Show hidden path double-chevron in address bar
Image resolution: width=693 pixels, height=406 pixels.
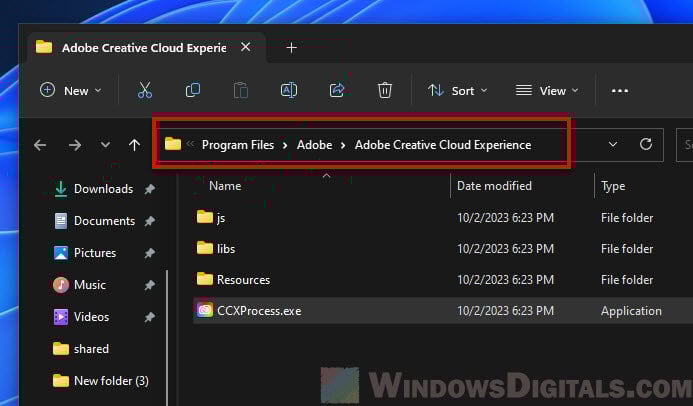pos(190,144)
